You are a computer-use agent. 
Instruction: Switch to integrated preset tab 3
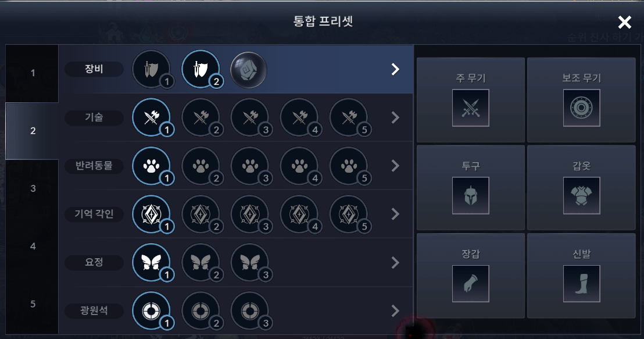click(x=32, y=188)
